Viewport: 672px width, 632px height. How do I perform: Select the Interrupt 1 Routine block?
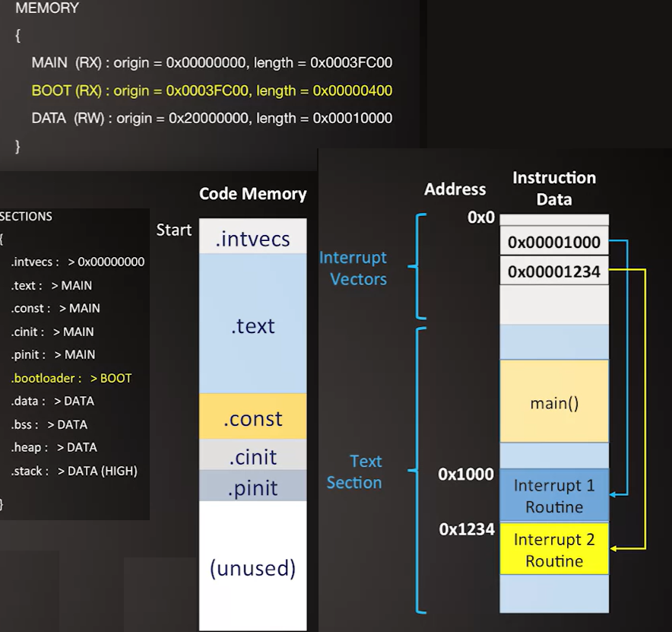[x=554, y=495]
